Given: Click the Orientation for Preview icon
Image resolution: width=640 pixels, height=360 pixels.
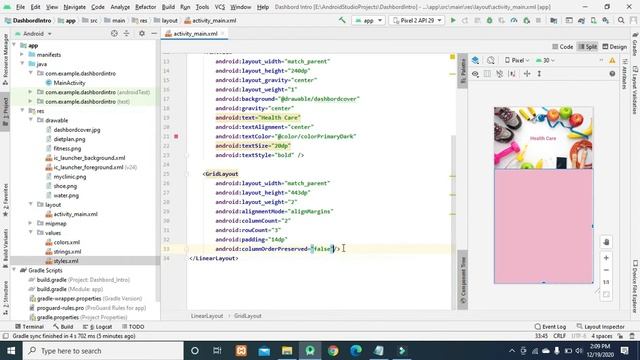Looking at the screenshot, I should [x=491, y=60].
